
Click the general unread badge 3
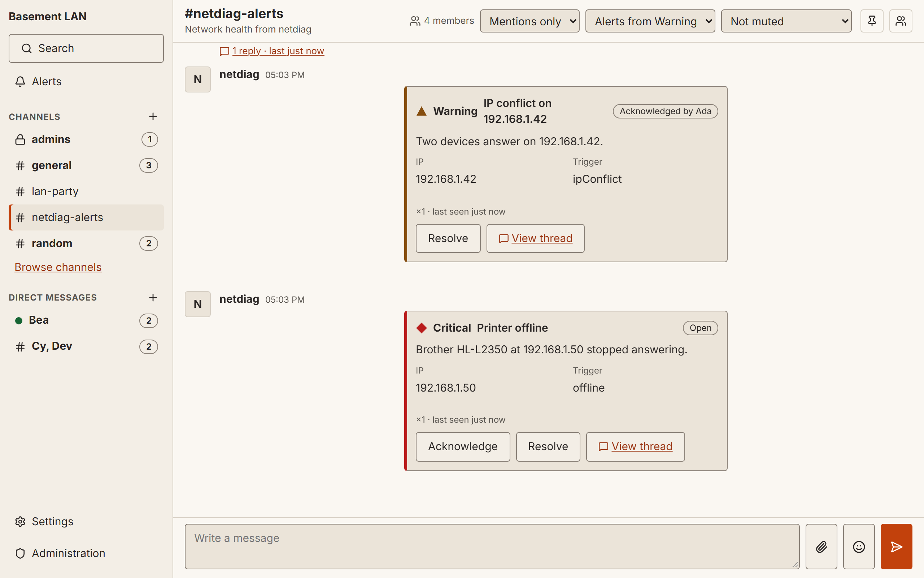[x=149, y=165]
